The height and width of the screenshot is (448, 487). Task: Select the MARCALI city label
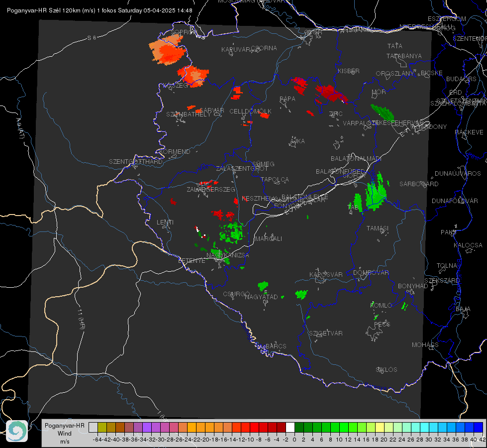coord(269,238)
